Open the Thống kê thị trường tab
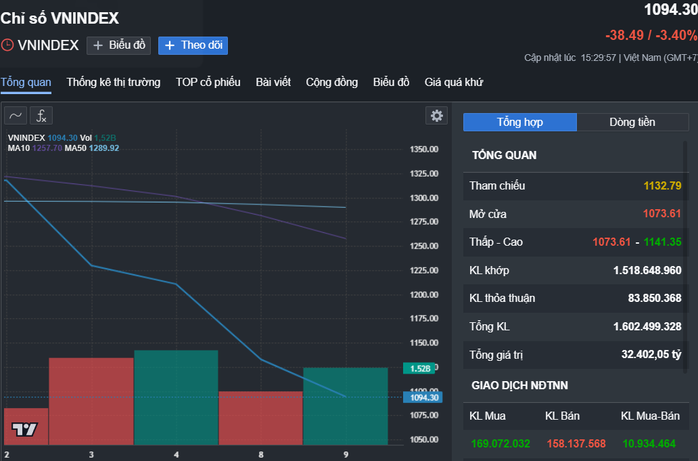Image resolution: width=698 pixels, height=461 pixels. pos(114,82)
